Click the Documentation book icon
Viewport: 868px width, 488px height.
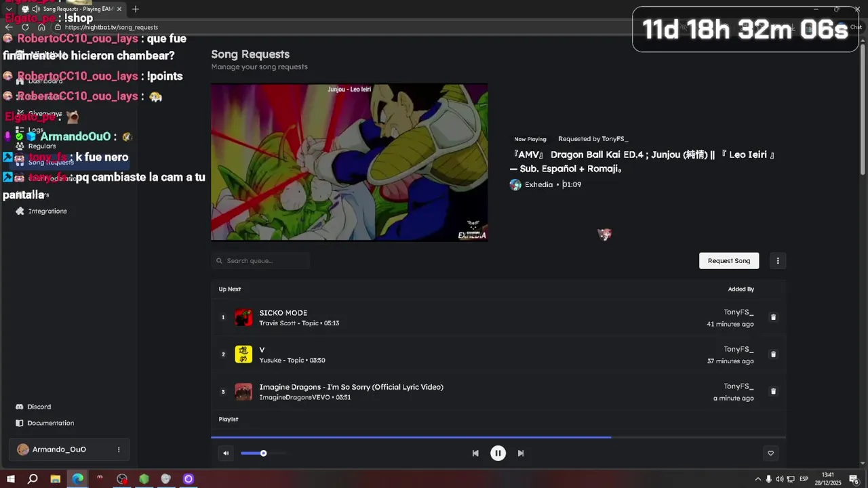[x=20, y=423]
